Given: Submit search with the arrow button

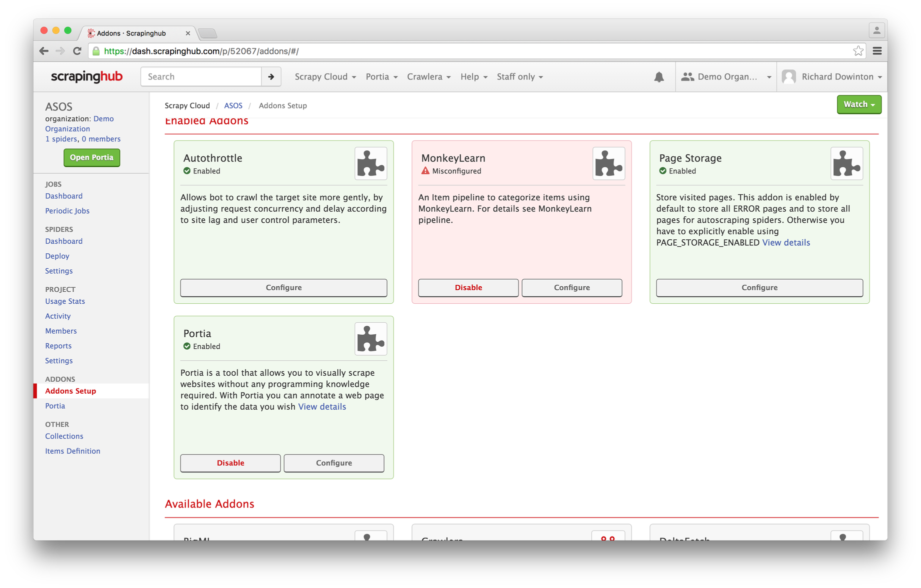Looking at the screenshot, I should tap(271, 77).
